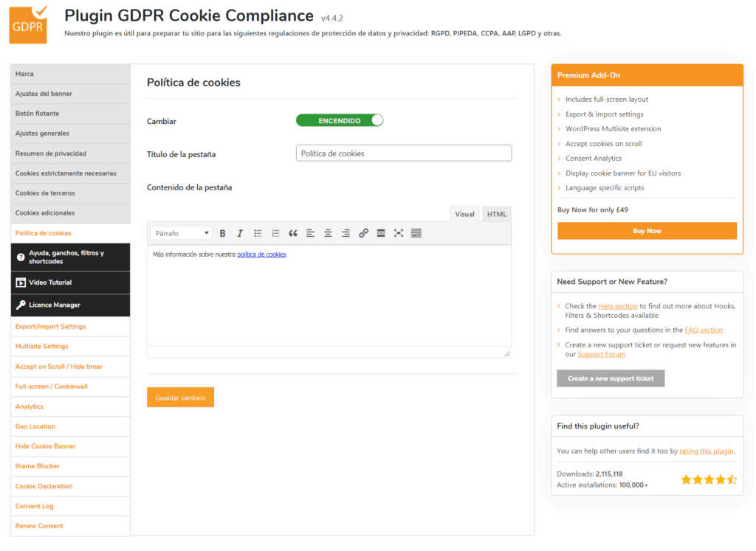Enable distraction-free fullscreen editor mode

399,233
